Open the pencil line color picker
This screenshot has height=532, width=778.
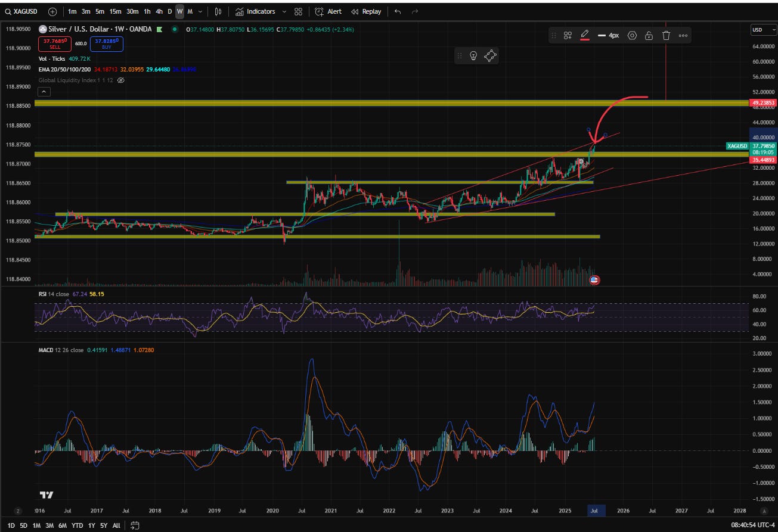[x=585, y=35]
